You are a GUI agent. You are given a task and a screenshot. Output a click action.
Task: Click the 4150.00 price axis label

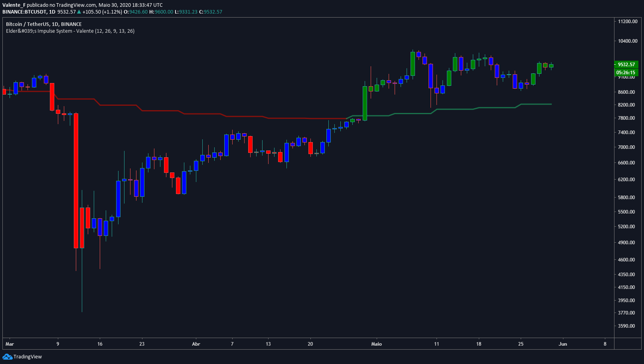click(626, 287)
